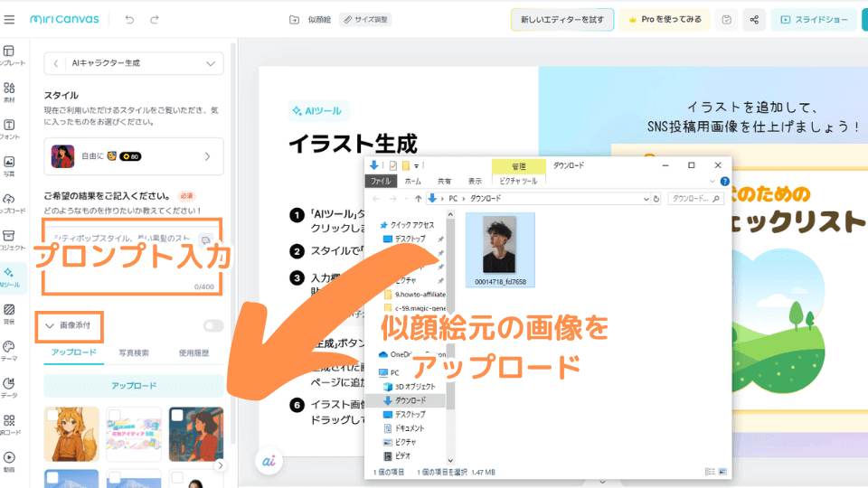The image size is (868, 488).
Task: Open Explorer address bar history dropdown
Action: [646, 199]
